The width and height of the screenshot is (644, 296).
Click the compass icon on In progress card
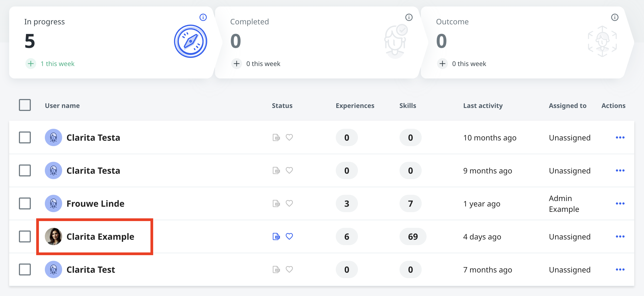point(190,41)
